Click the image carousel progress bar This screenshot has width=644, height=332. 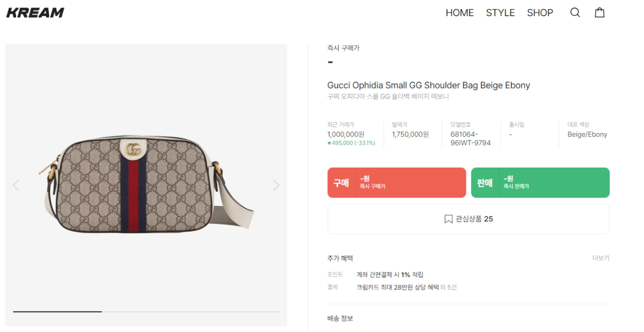pos(146,312)
